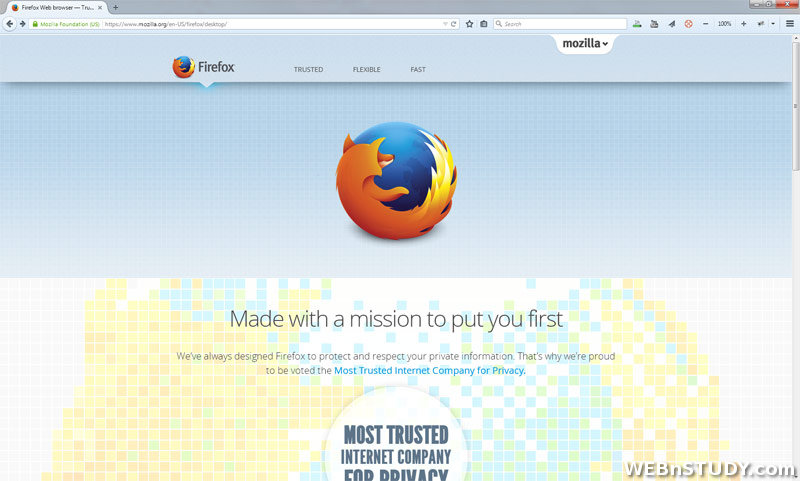Zoom out with the minus button
Viewport: 800px width, 481px height.
pos(706,24)
